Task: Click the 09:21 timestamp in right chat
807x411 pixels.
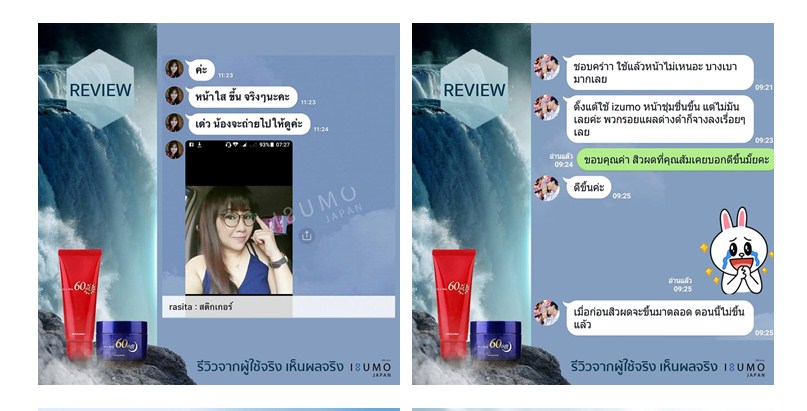Action: [764, 87]
